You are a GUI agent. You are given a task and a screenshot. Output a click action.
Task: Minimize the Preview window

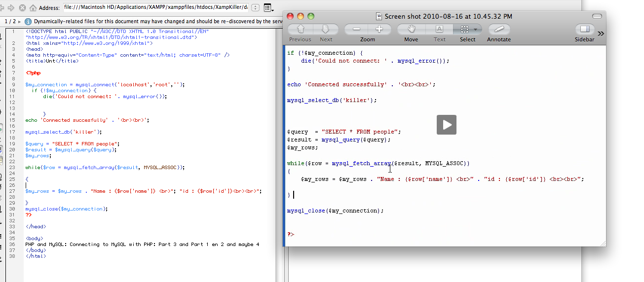pyautogui.click(x=301, y=16)
